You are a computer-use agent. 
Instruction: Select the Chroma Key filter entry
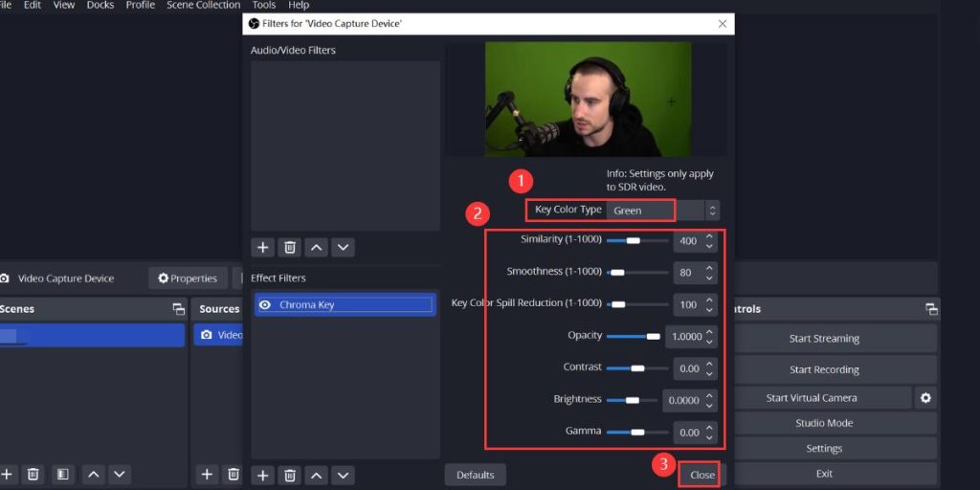pos(345,305)
